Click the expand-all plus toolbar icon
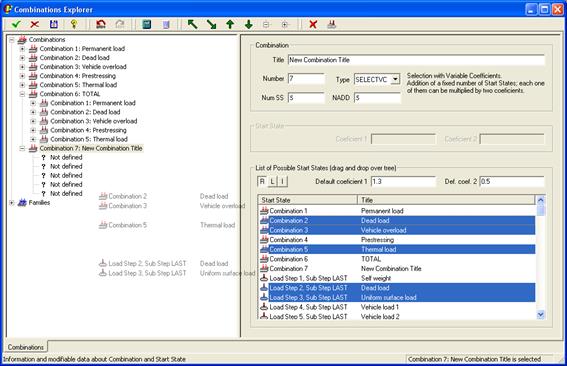The image size is (567, 366). click(285, 25)
